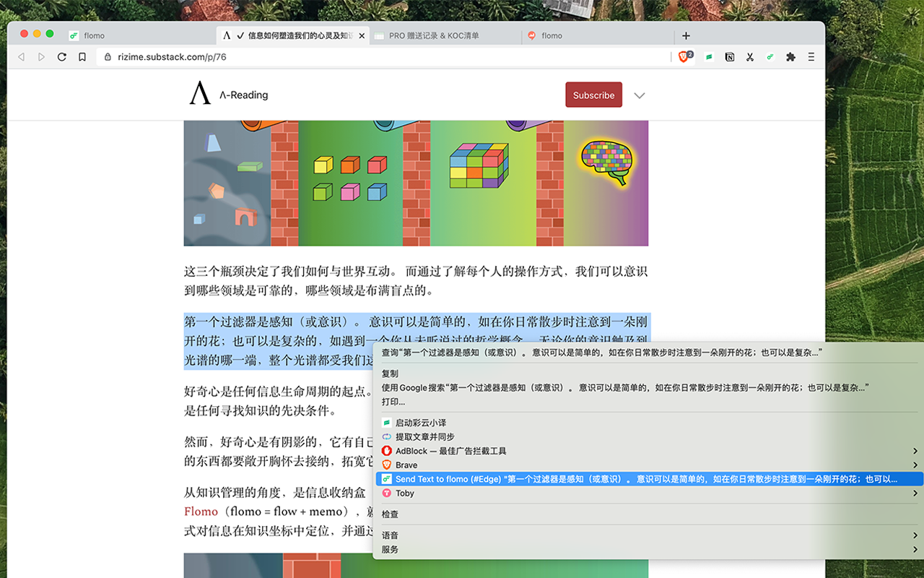
Task: Click the 彩云小译 translation extension icon
Action: (708, 56)
